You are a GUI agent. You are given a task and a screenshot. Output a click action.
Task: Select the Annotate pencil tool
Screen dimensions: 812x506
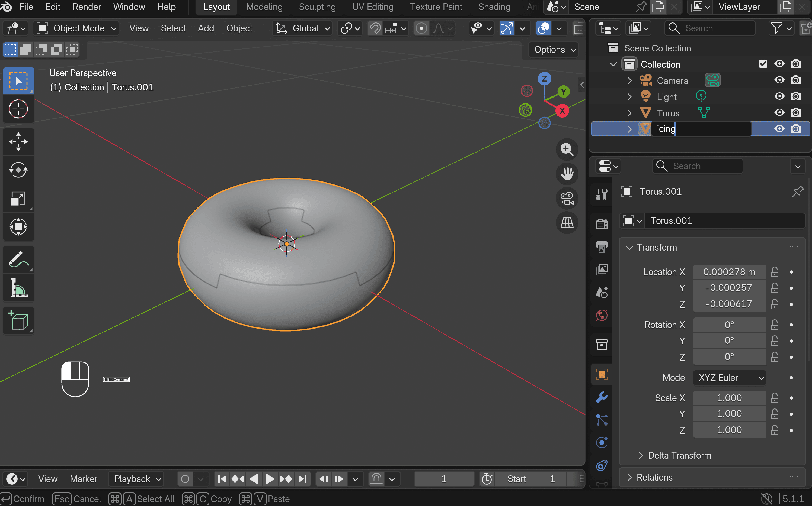(18, 260)
